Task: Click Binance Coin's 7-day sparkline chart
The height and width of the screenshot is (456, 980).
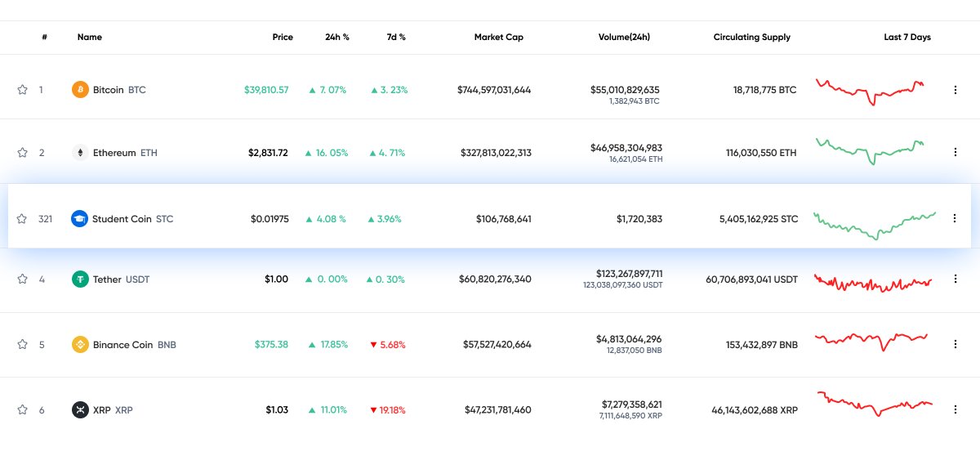Action: [872, 341]
